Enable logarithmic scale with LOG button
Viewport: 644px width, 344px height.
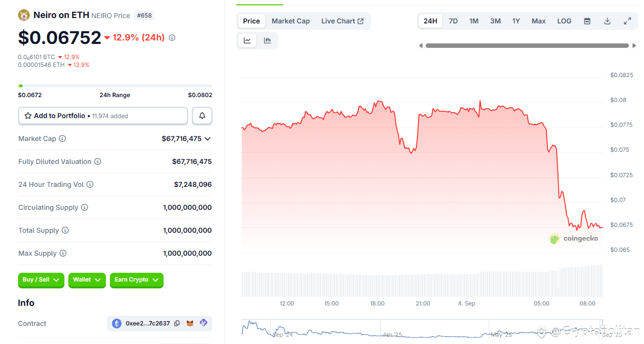click(x=564, y=21)
